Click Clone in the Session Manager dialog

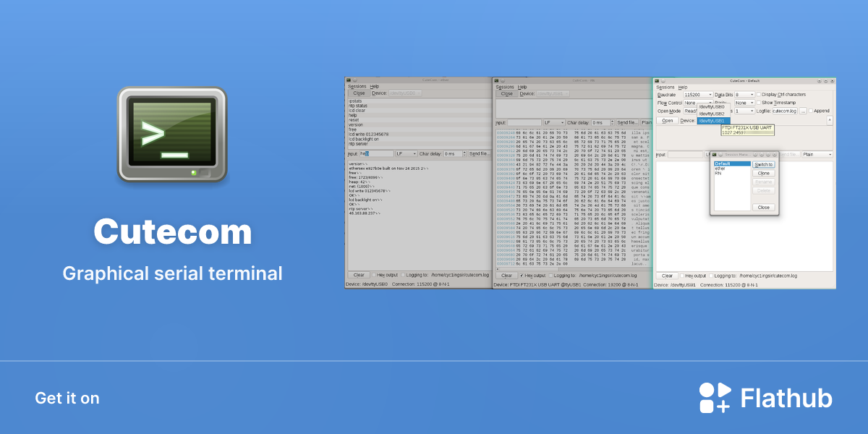click(764, 174)
